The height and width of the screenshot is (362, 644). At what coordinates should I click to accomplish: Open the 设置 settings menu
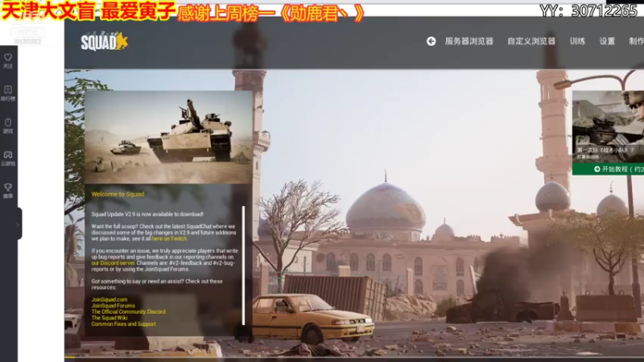pyautogui.click(x=607, y=41)
